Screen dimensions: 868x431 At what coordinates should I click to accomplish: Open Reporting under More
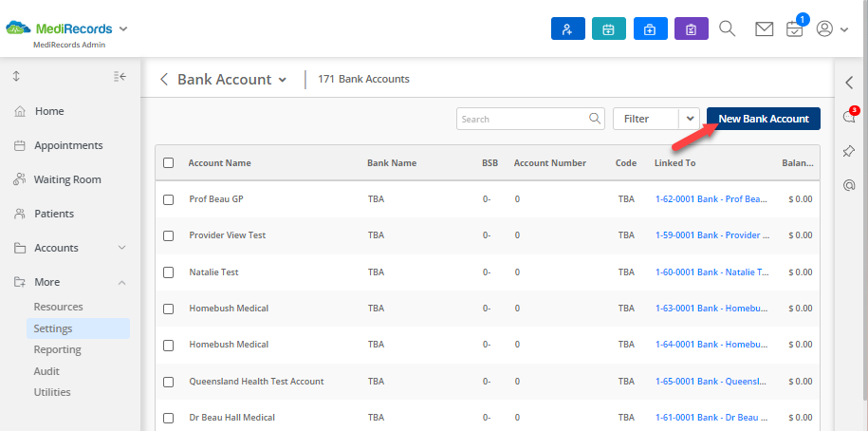coord(58,349)
